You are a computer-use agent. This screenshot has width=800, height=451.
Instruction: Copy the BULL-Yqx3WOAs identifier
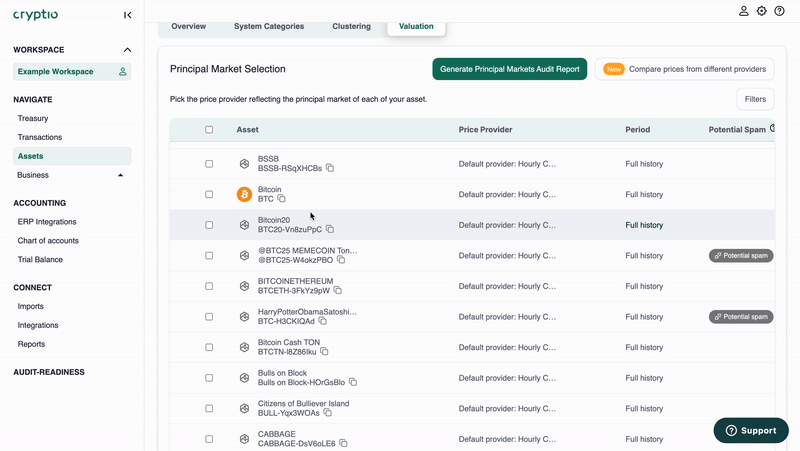point(328,413)
